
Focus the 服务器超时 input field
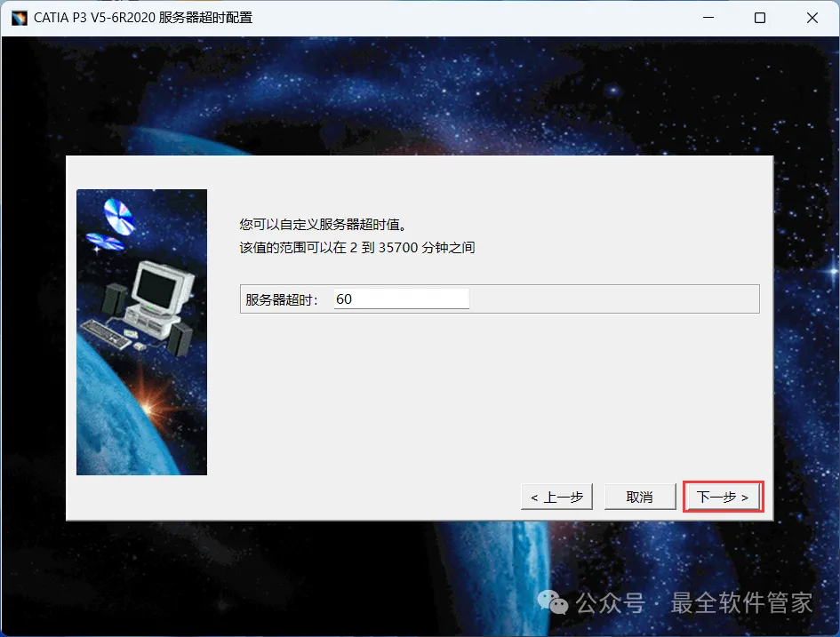point(401,299)
